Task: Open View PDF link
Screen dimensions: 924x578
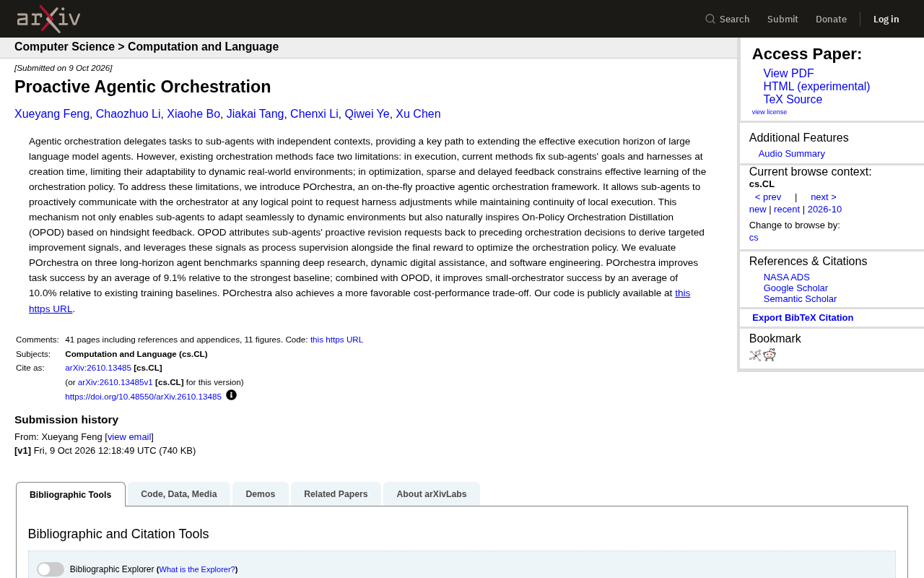Action: tap(788, 74)
